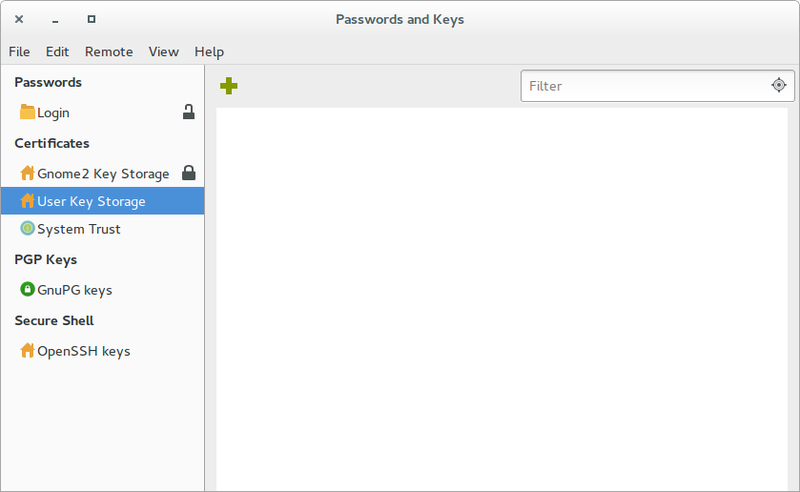Close the Passwords and Keys window

point(19,19)
